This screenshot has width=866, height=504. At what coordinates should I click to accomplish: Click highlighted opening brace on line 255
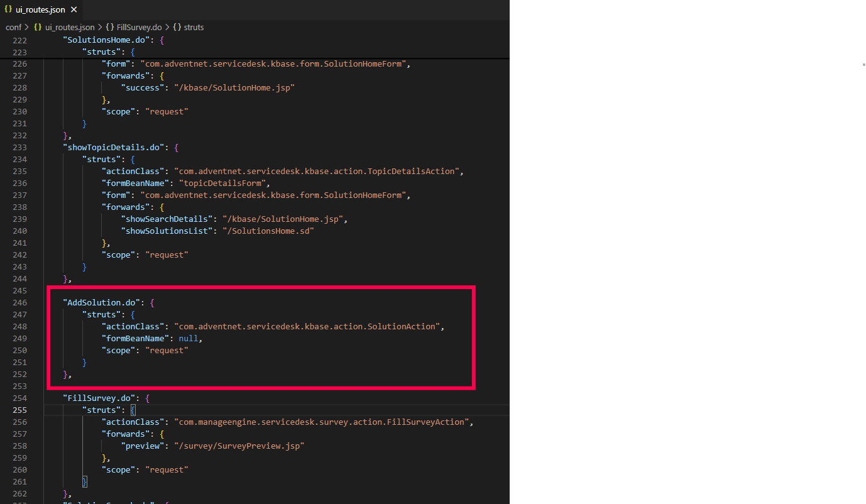point(133,410)
